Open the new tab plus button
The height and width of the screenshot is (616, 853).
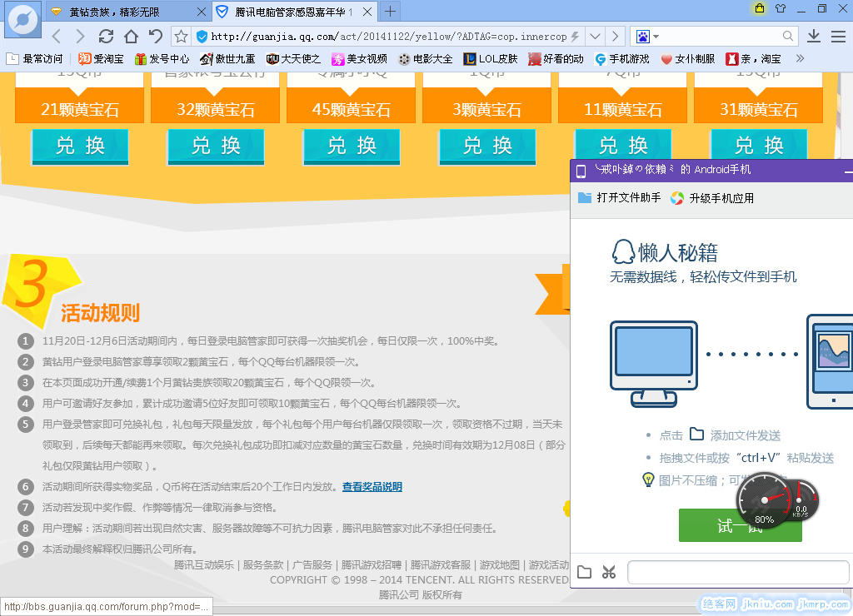tap(390, 12)
